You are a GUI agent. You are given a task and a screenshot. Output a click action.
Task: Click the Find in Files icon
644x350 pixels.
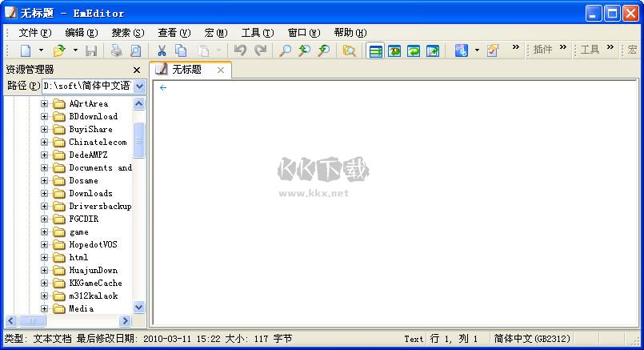coord(349,50)
